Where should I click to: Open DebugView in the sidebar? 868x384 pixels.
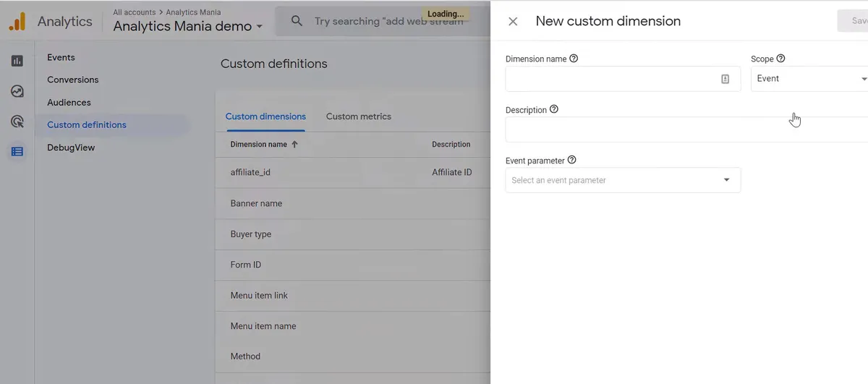tap(71, 148)
